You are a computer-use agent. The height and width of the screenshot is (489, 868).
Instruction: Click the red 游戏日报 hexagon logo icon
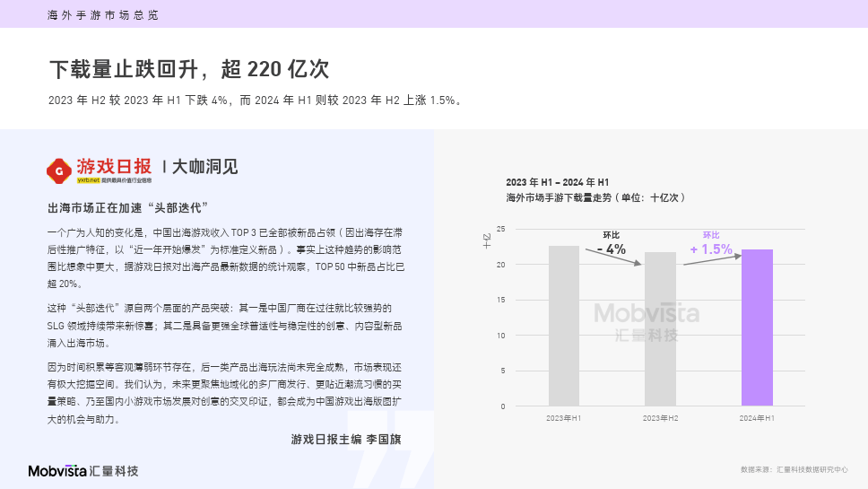(x=59, y=171)
